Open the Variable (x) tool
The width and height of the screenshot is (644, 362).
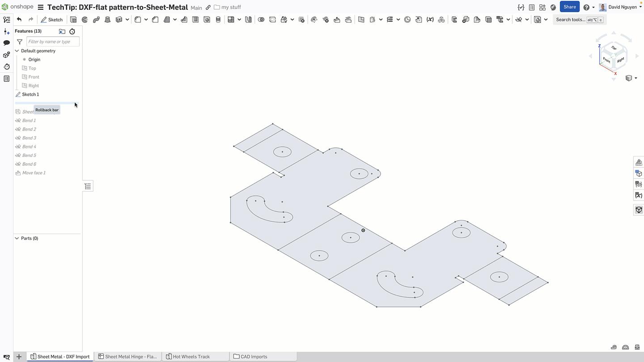(430, 20)
